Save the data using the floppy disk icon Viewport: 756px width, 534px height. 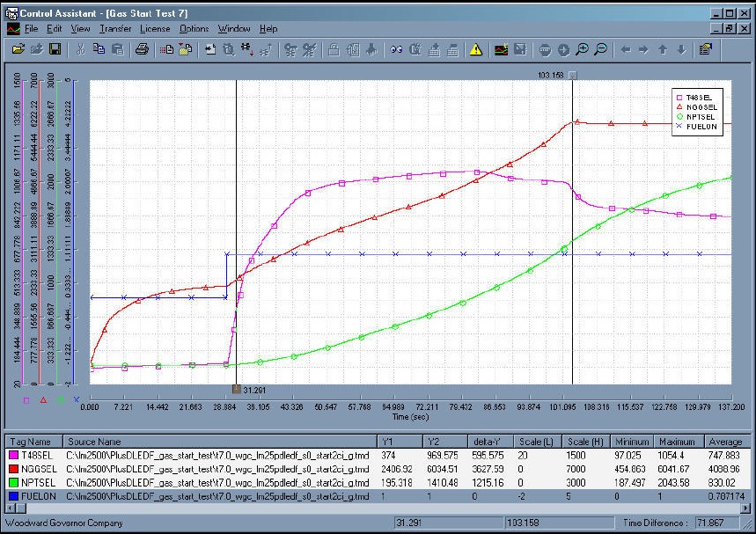(x=55, y=49)
